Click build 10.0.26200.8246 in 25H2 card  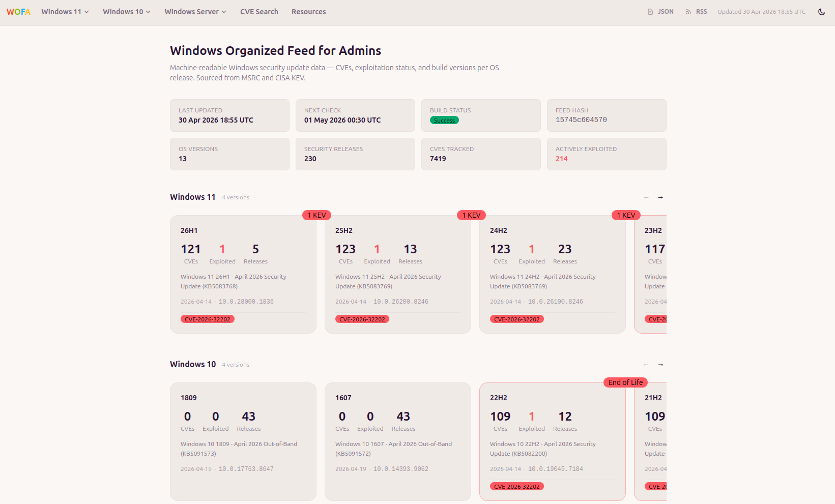(401, 302)
